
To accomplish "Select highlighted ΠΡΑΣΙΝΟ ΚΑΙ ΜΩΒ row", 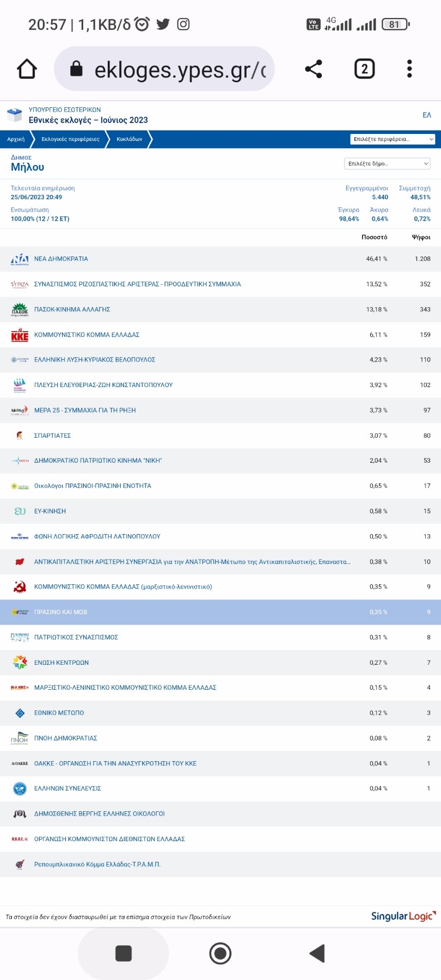I will click(x=220, y=612).
